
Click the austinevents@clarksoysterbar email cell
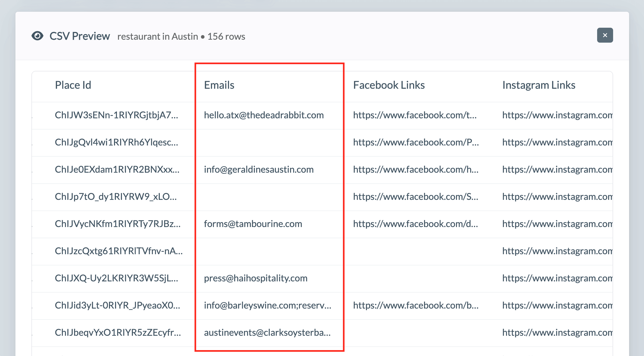[x=267, y=333]
